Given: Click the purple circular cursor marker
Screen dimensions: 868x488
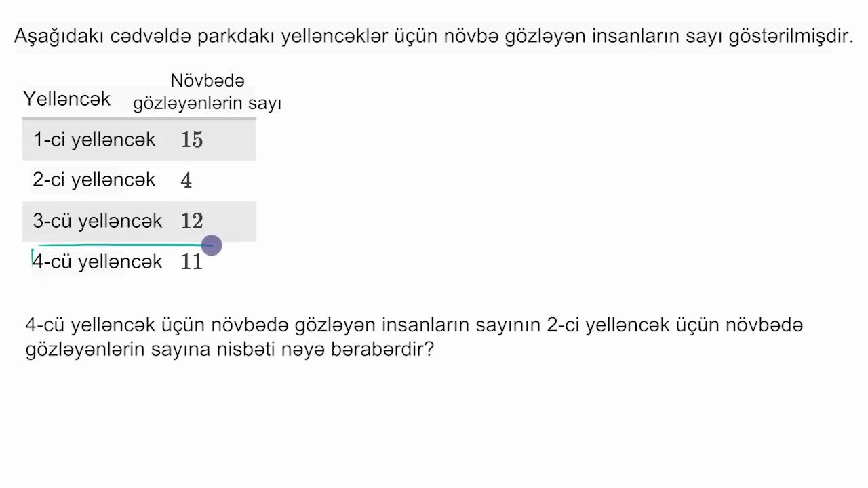Looking at the screenshot, I should [x=212, y=245].
